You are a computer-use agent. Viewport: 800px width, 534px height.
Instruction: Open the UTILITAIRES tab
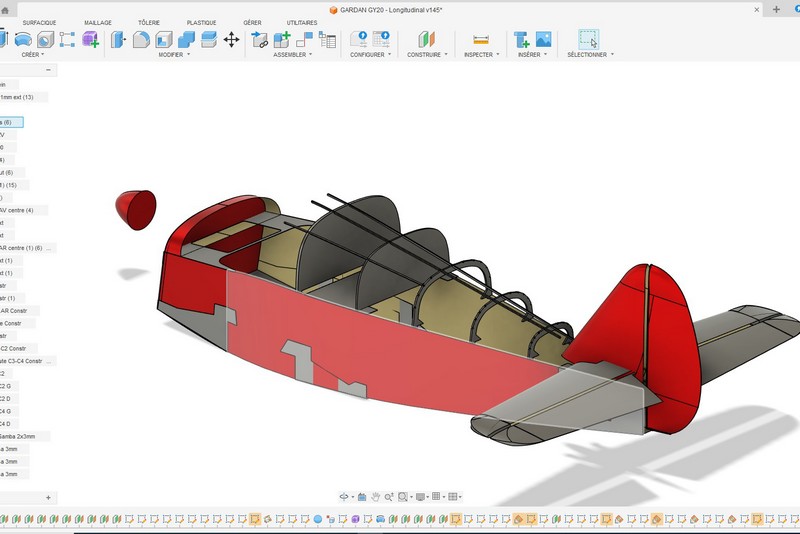coord(302,22)
